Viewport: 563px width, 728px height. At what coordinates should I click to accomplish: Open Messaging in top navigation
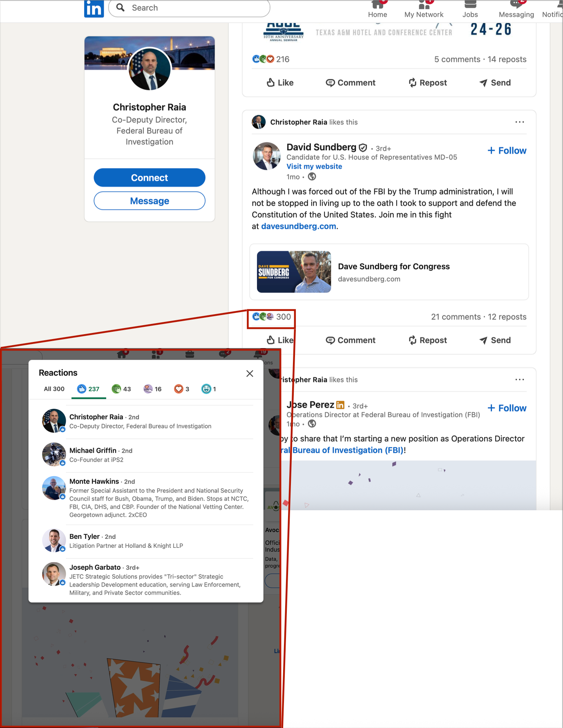pyautogui.click(x=516, y=9)
